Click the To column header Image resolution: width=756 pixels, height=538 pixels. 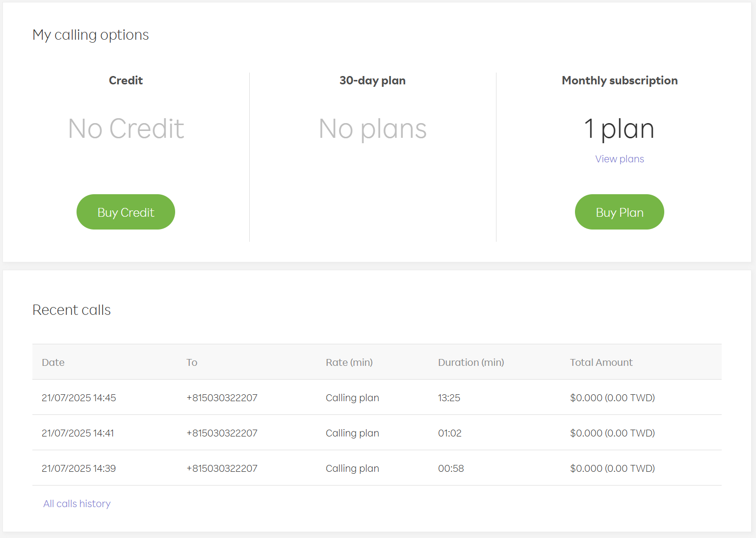coord(192,362)
